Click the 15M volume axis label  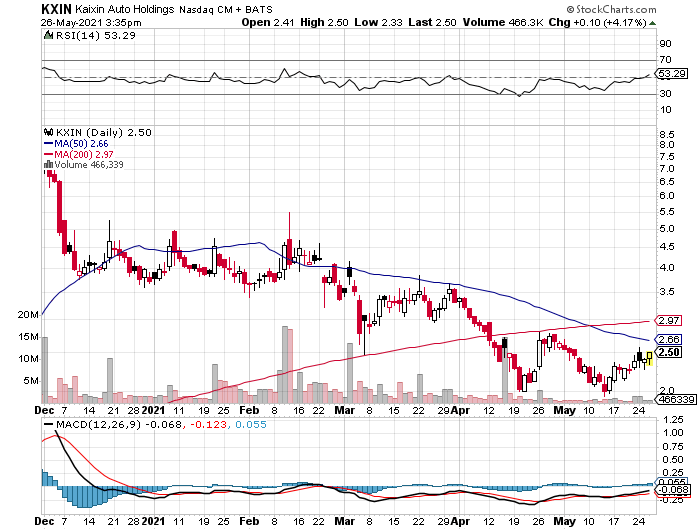pos(29,337)
